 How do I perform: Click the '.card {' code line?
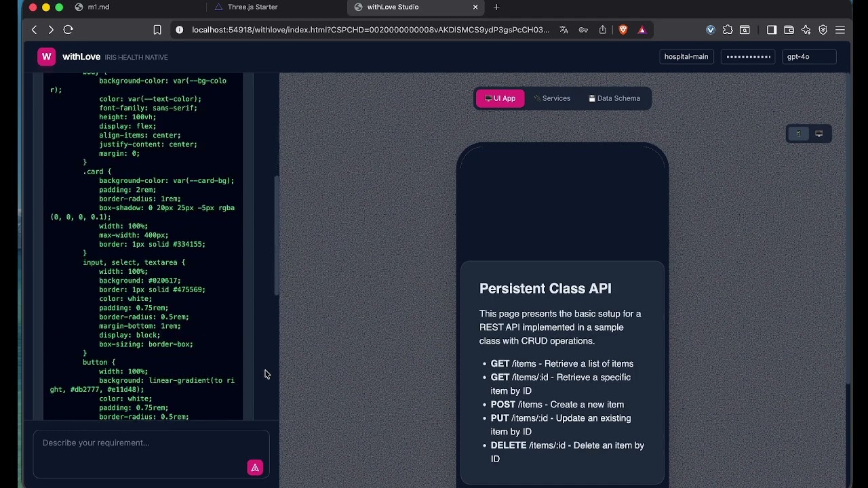97,171
